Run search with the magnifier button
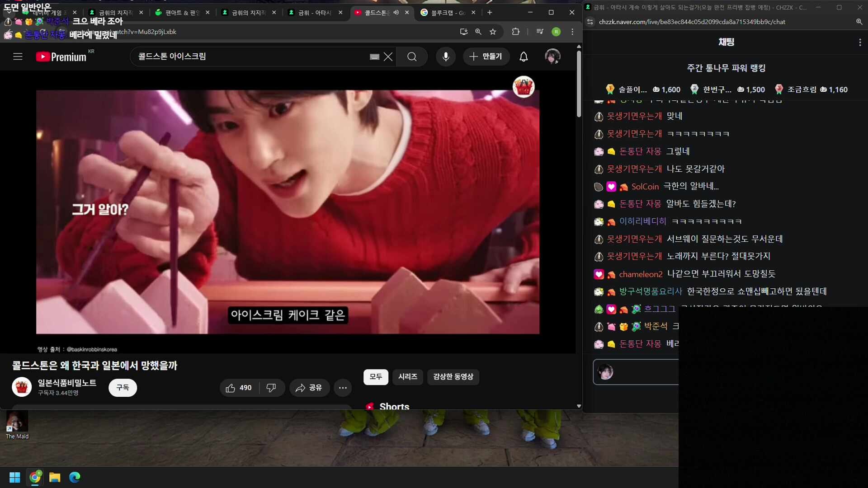The height and width of the screenshot is (488, 868). (412, 56)
